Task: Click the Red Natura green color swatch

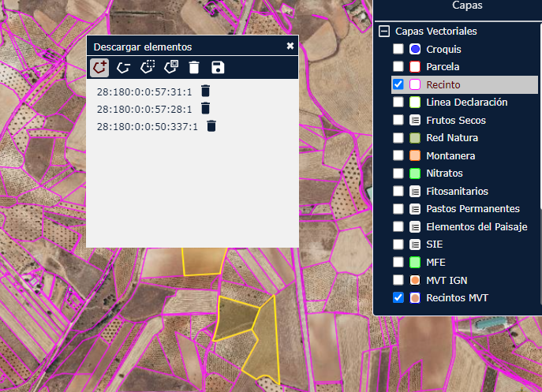Action: [415, 138]
